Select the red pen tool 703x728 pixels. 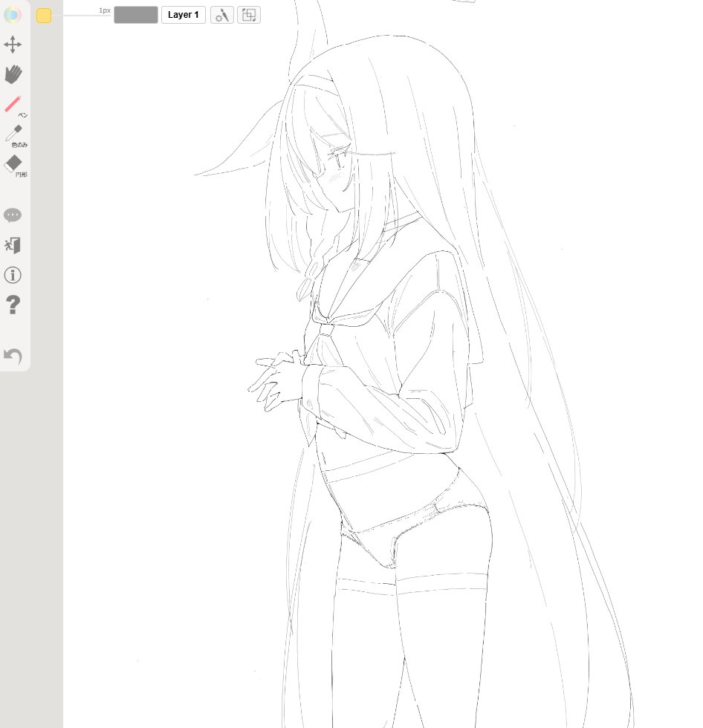(x=13, y=105)
